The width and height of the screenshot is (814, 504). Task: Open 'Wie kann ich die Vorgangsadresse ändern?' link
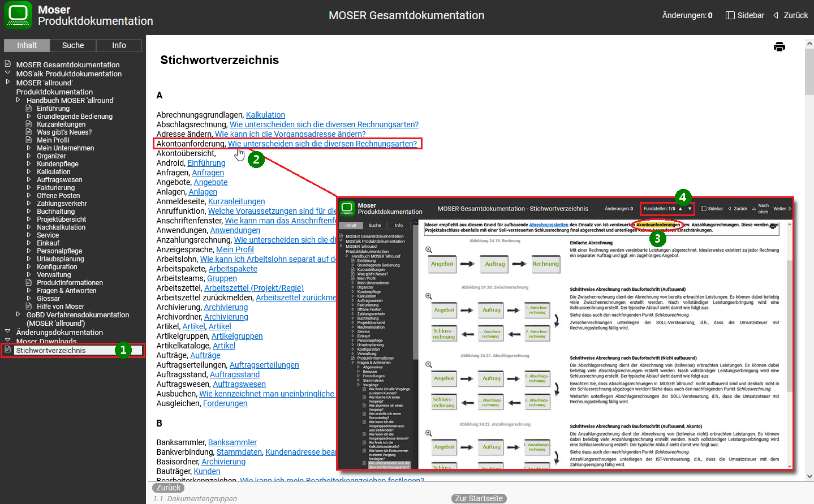pyautogui.click(x=290, y=134)
